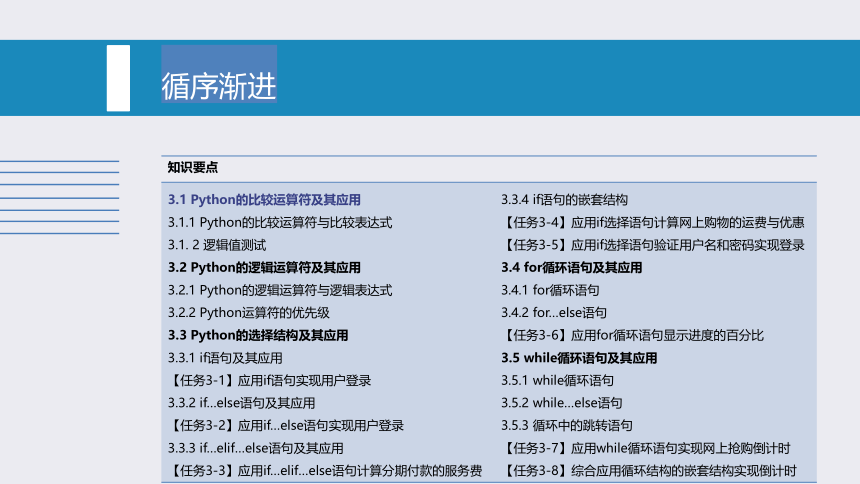Select heading 3.5 while循环语句及其应用
The width and height of the screenshot is (860, 484).
579,358
